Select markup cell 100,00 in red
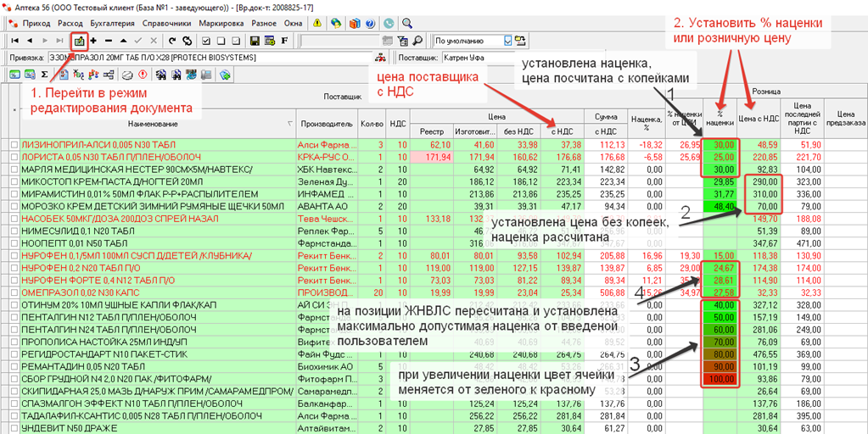The image size is (868, 434). coord(720,379)
